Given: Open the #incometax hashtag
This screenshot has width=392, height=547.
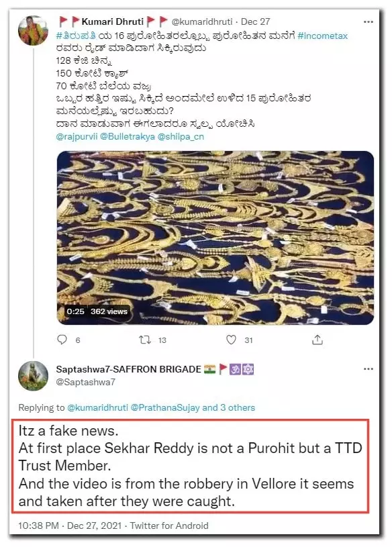Looking at the screenshot, I should click(323, 36).
